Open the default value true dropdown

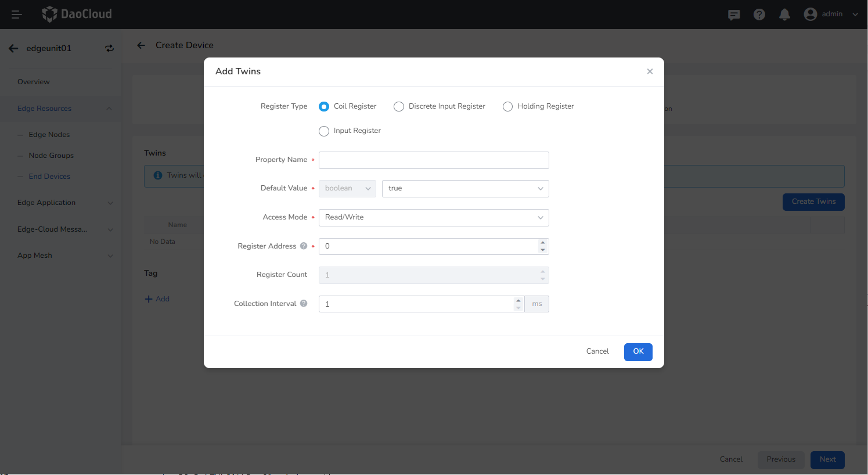point(466,189)
